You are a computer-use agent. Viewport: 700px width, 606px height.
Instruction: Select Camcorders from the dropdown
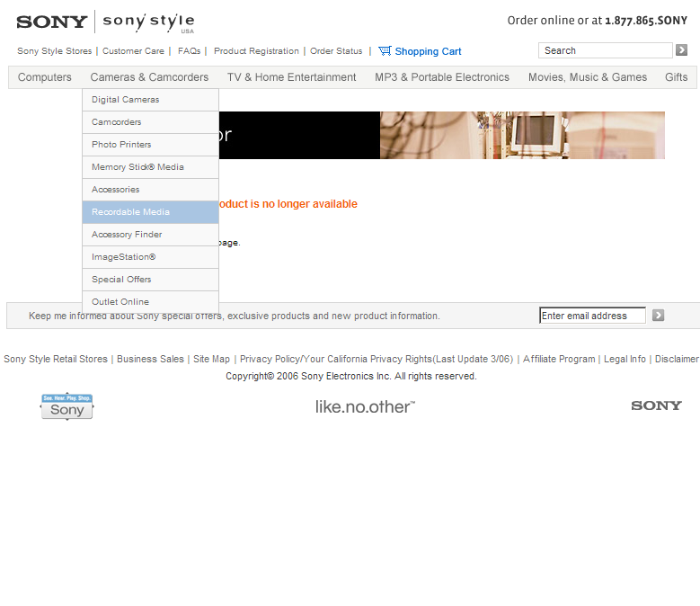(x=150, y=122)
